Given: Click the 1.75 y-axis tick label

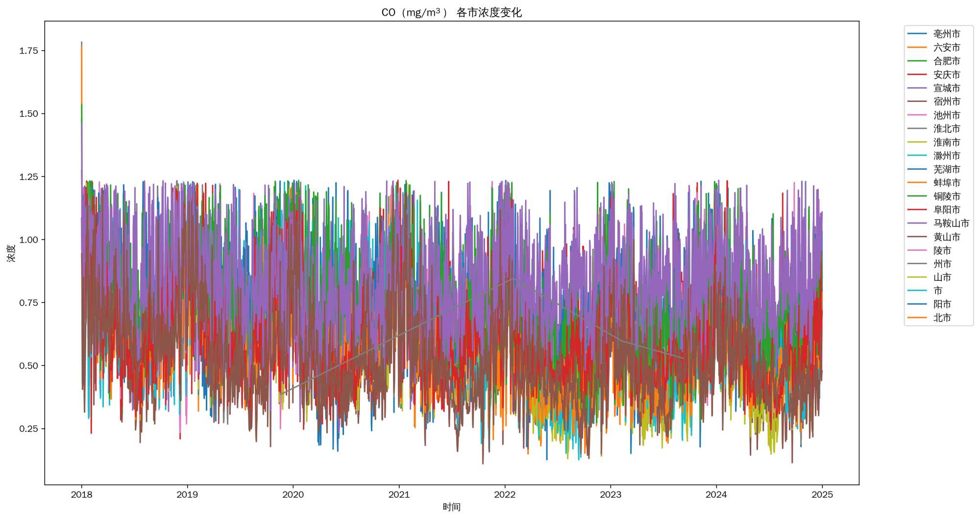Looking at the screenshot, I should (28, 50).
